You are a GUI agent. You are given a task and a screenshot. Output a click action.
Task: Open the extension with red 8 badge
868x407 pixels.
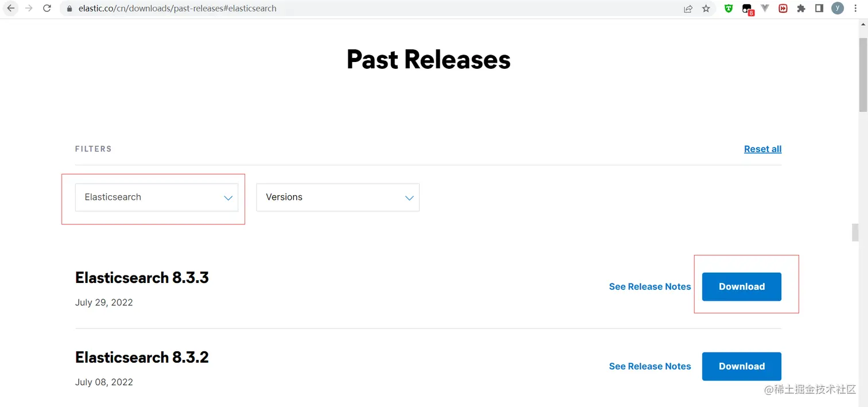coord(747,9)
